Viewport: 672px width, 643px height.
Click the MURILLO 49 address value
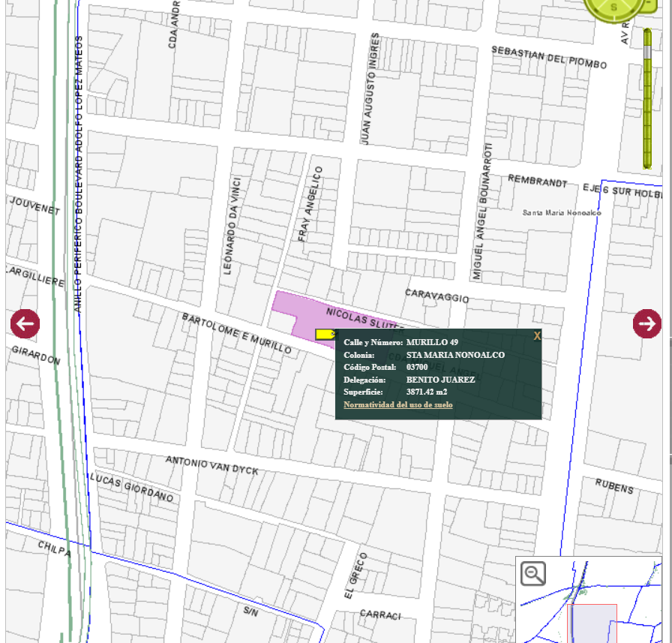(432, 342)
